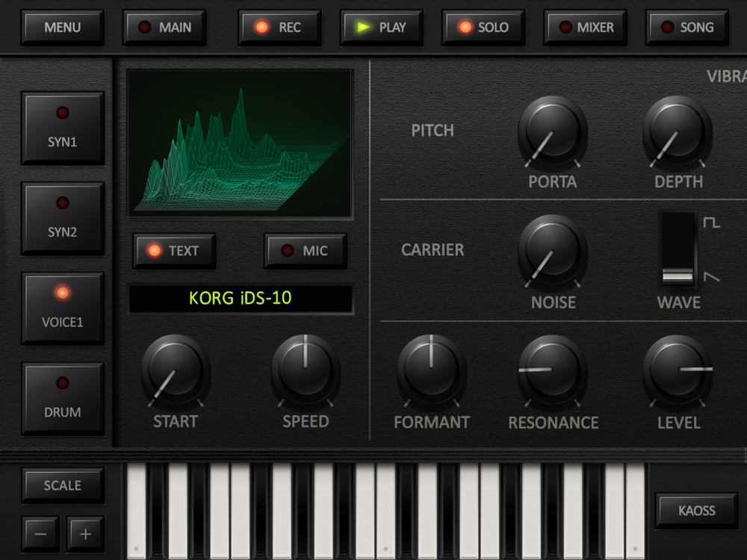Select the SYN1 part

[x=63, y=128]
